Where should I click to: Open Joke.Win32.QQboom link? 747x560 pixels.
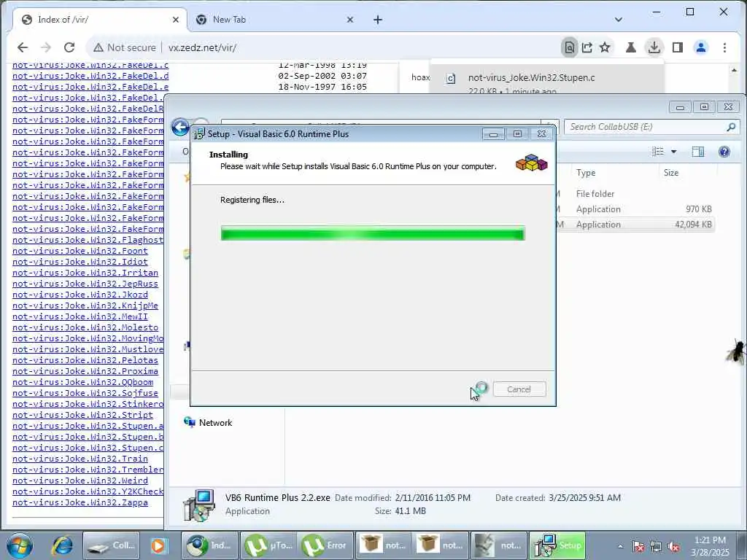click(83, 382)
